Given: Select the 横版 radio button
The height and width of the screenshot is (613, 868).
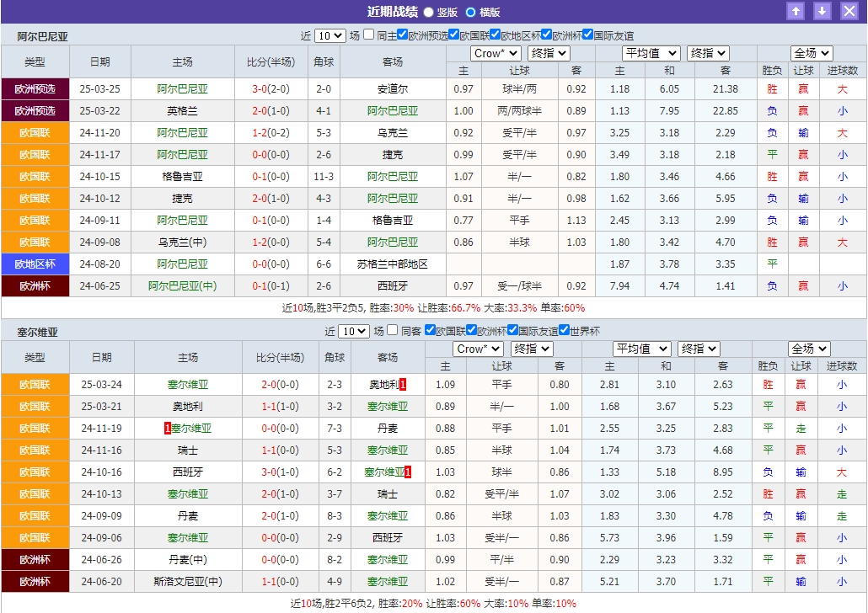Looking at the screenshot, I should click(470, 10).
